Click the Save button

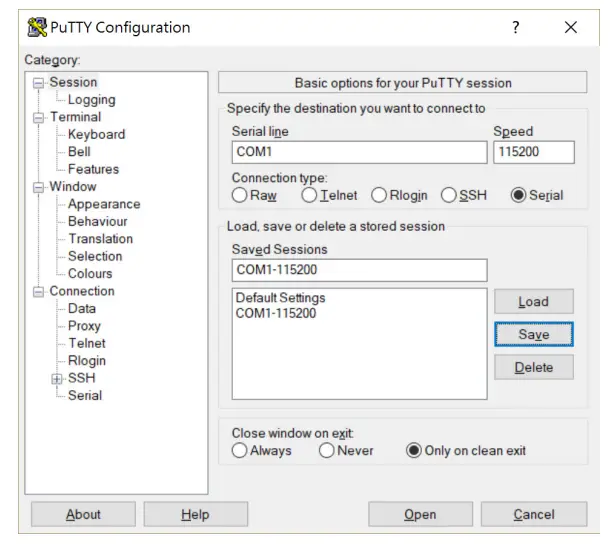click(x=534, y=334)
